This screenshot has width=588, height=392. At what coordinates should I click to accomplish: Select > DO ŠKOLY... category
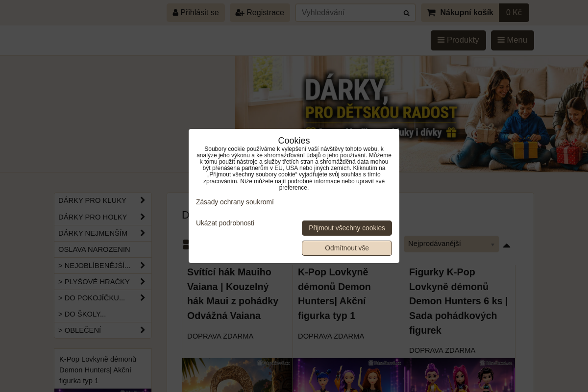click(103, 314)
